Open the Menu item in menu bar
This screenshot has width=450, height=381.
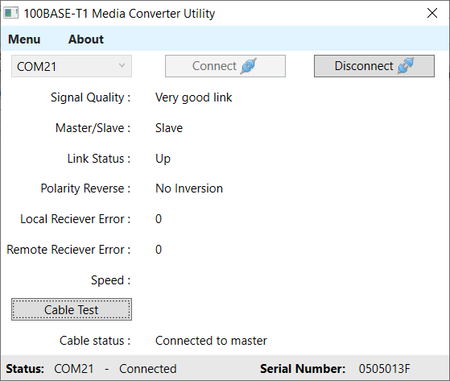tap(24, 39)
